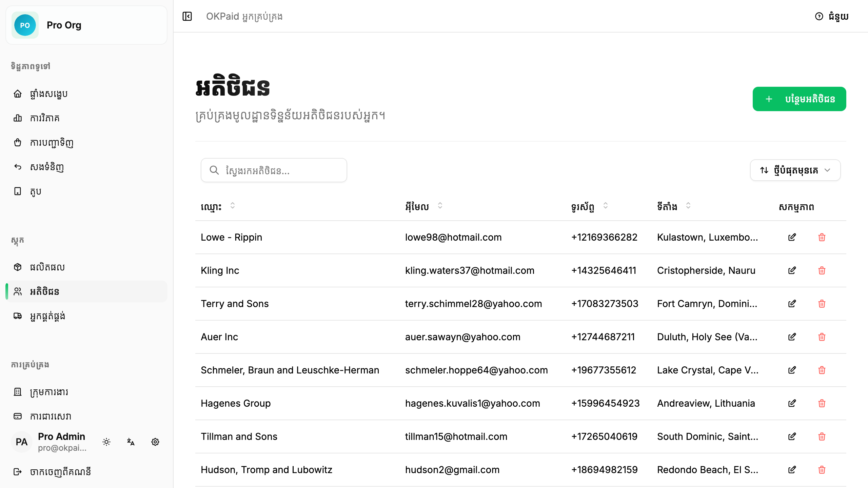Click the green add customer button

[x=799, y=99]
